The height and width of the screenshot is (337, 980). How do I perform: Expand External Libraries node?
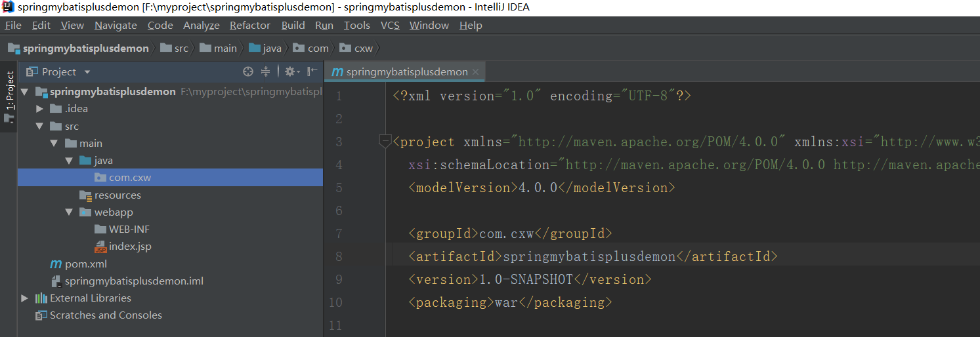click(x=25, y=298)
